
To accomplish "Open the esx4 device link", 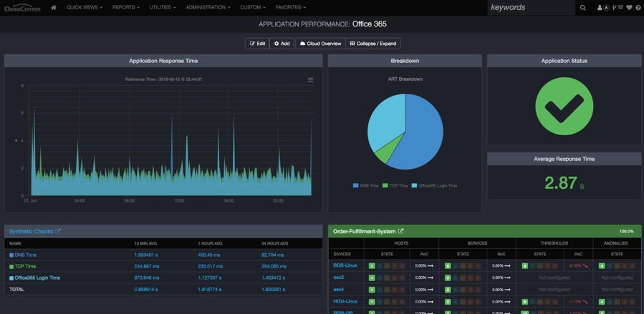I will [x=338, y=290].
